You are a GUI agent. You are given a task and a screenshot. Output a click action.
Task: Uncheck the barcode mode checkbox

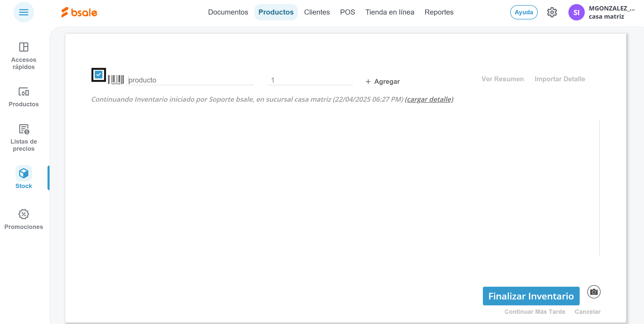click(x=99, y=75)
